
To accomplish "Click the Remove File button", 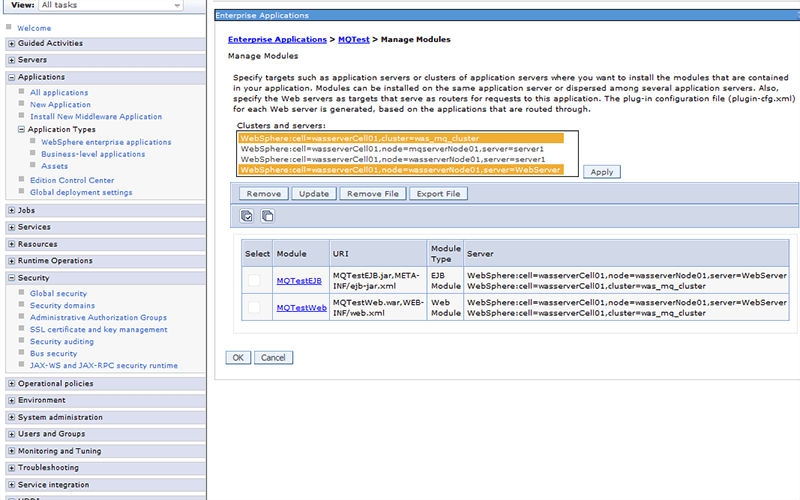I will pyautogui.click(x=373, y=194).
